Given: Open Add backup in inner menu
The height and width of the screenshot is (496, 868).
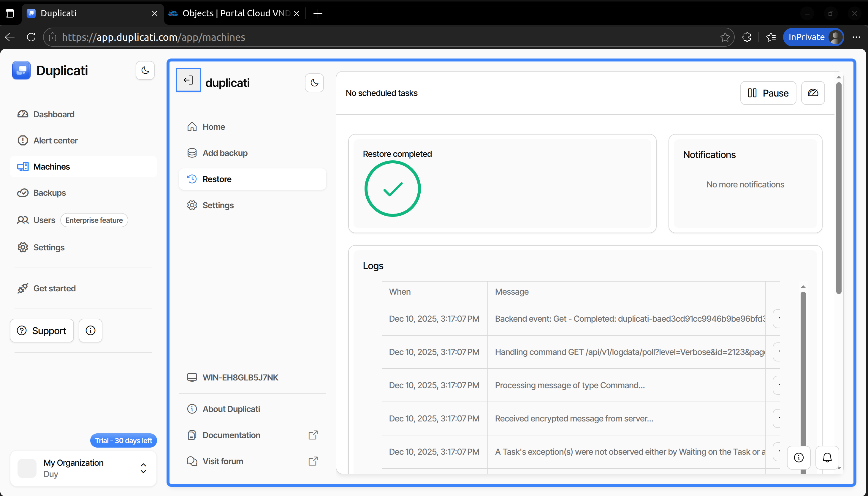Looking at the screenshot, I should point(225,153).
